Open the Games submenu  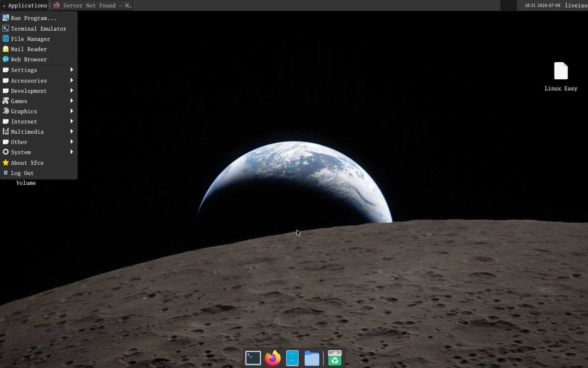click(x=39, y=101)
